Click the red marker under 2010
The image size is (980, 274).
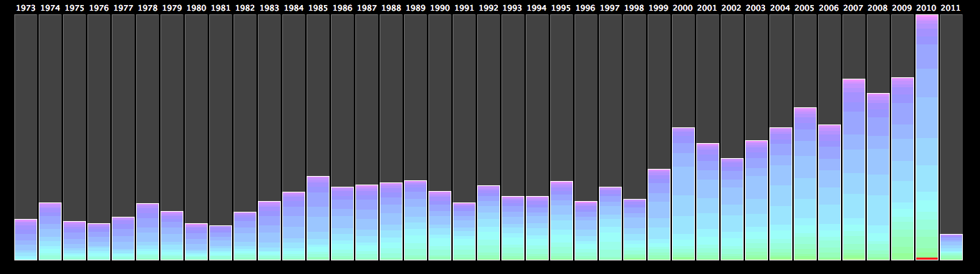[927, 258]
